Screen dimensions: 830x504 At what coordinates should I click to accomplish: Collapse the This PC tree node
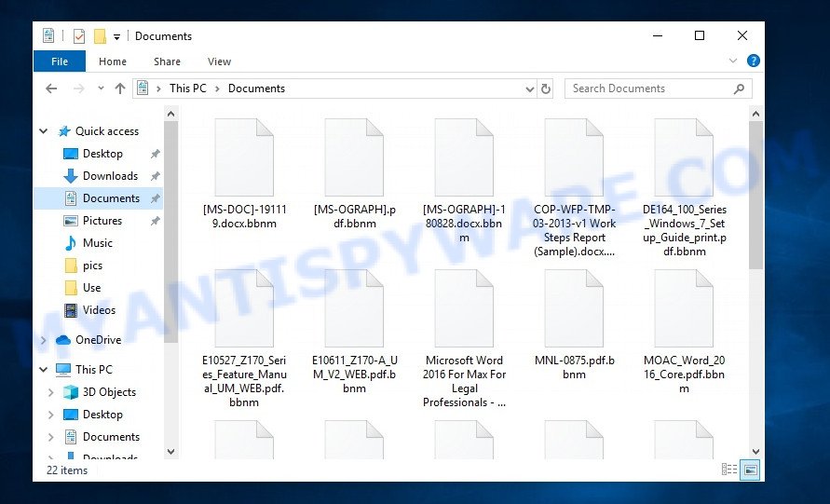coord(44,370)
